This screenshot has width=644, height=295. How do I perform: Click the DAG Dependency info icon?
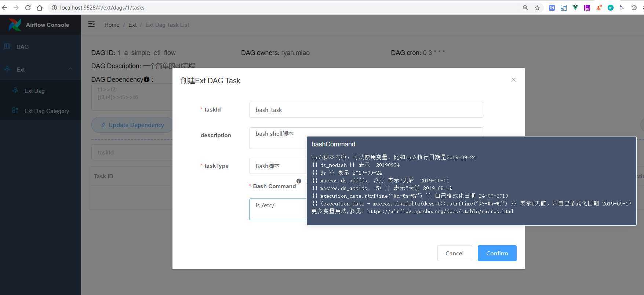(x=147, y=80)
